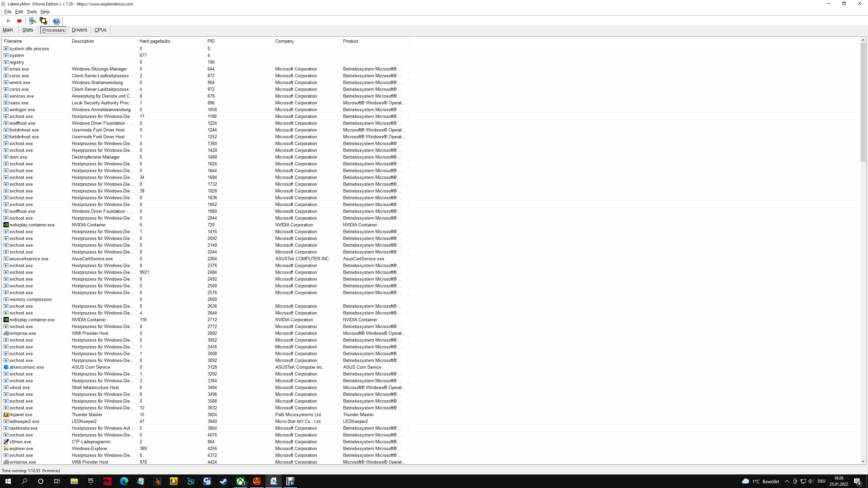The image size is (868, 488).
Task: Open the Tools menu
Action: (32, 12)
